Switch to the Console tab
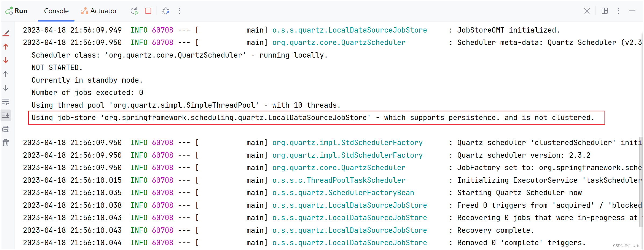644x250 pixels. [56, 11]
